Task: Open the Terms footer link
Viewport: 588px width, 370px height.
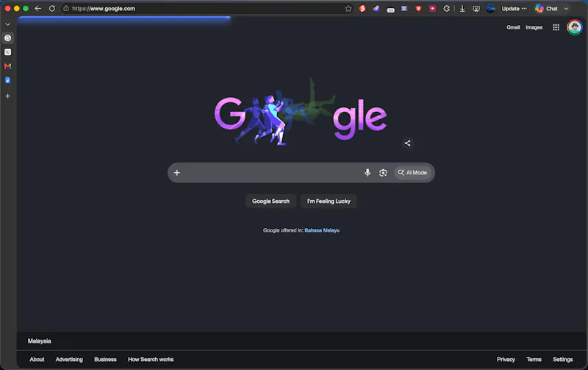Action: click(534, 360)
